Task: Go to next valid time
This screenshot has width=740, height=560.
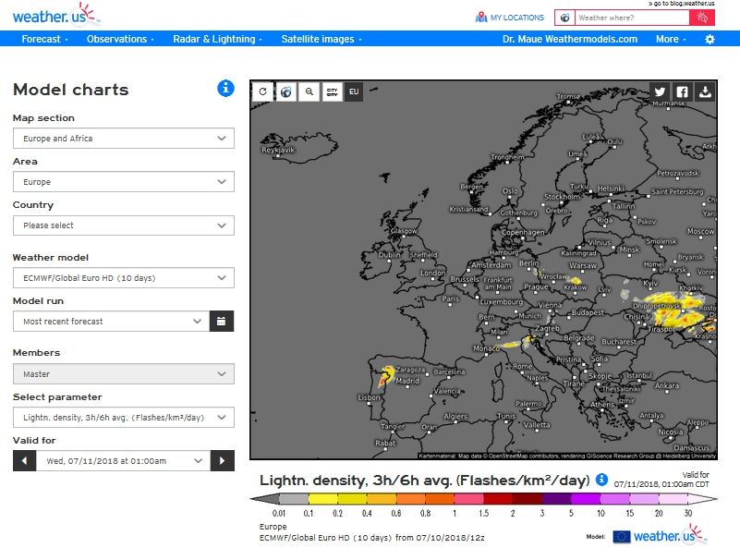Action: pyautogui.click(x=223, y=461)
